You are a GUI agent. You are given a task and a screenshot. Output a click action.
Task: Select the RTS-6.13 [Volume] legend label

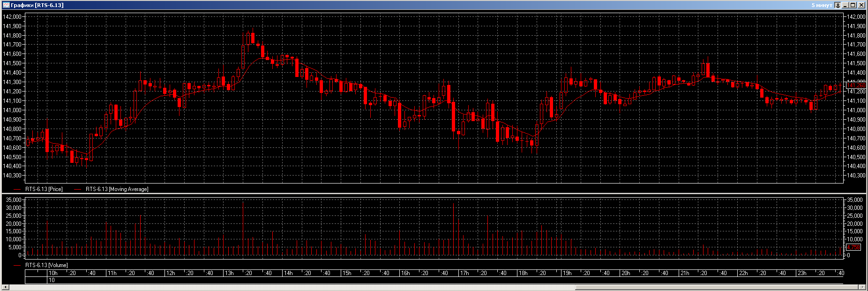46,265
